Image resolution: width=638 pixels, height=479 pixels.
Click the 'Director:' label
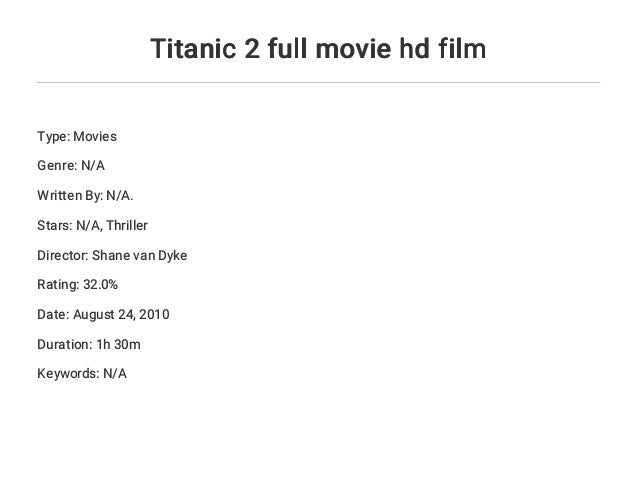coord(62,255)
